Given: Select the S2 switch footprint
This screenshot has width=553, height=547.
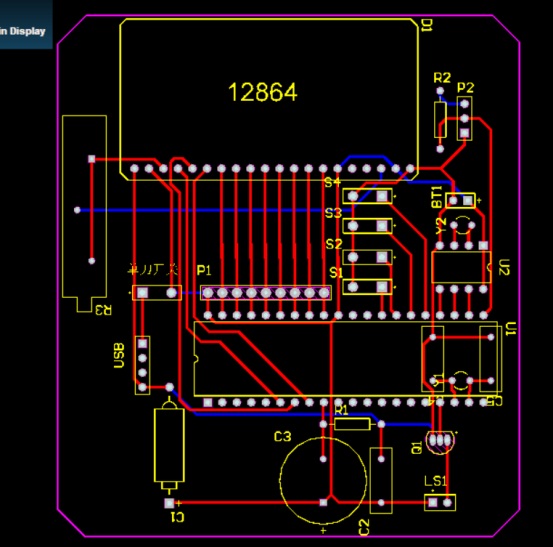Looking at the screenshot, I should coord(367,257).
